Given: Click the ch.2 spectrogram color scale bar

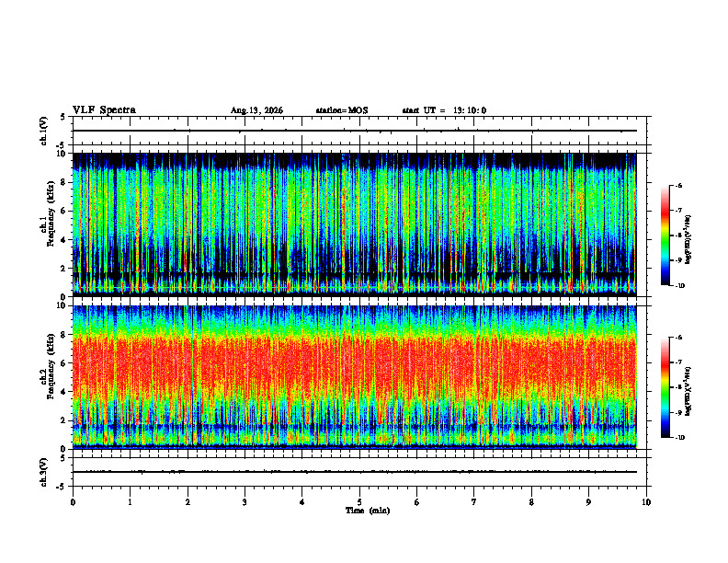Looking at the screenshot, I should coord(665,387).
